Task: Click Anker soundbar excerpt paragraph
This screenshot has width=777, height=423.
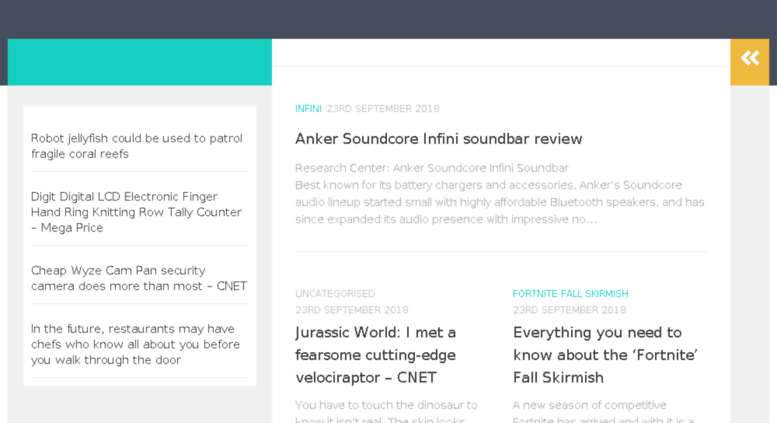Action: (500, 194)
